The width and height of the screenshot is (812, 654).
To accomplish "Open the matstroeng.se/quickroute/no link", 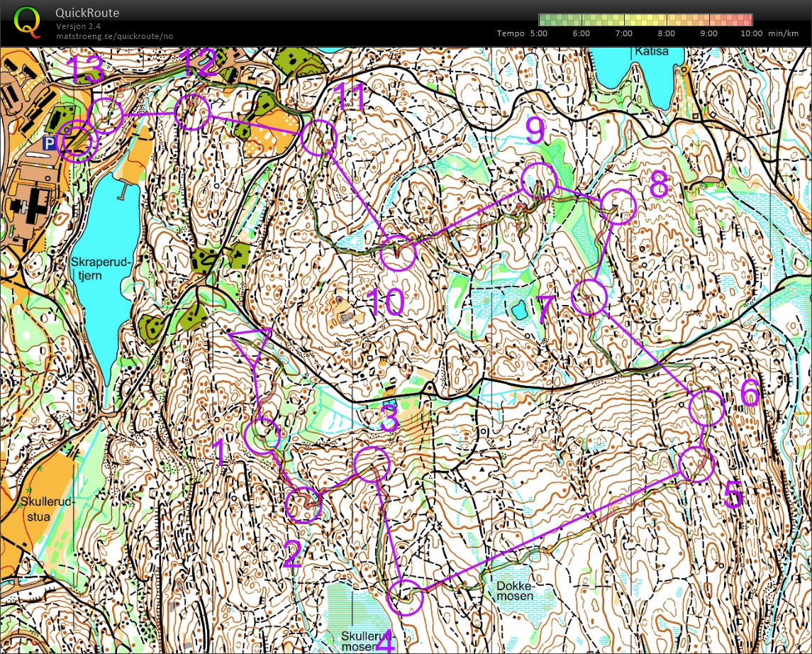I will (114, 36).
